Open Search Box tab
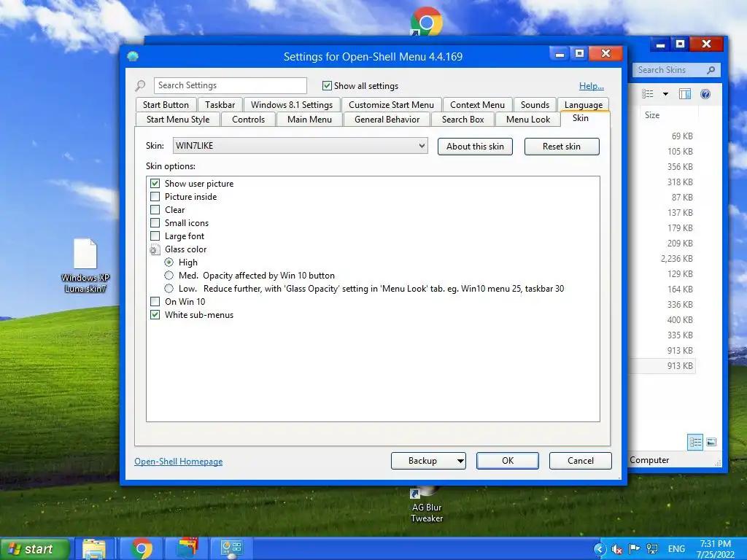Viewport: 747px width, 560px height. pyautogui.click(x=462, y=120)
